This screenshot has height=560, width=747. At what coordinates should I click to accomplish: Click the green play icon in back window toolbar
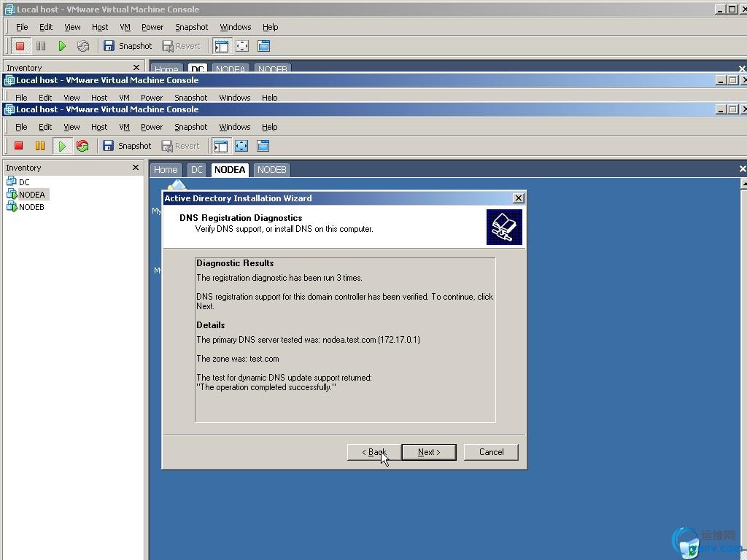(x=62, y=46)
